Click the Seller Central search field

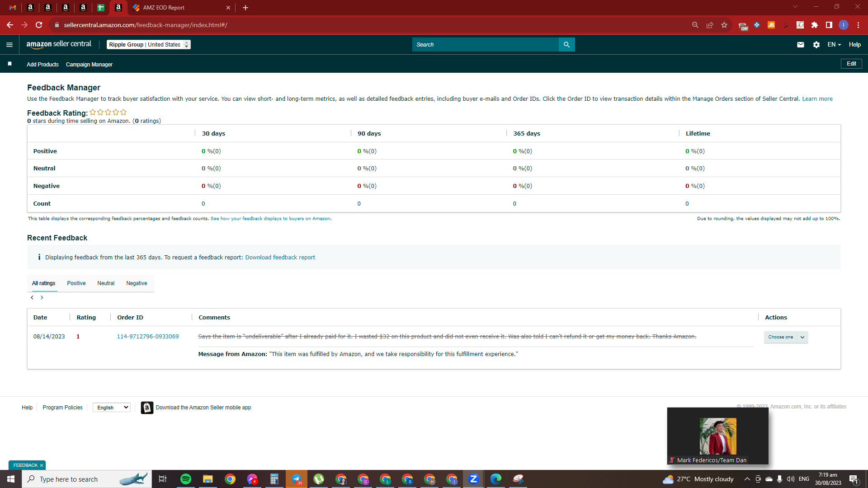[x=486, y=44]
